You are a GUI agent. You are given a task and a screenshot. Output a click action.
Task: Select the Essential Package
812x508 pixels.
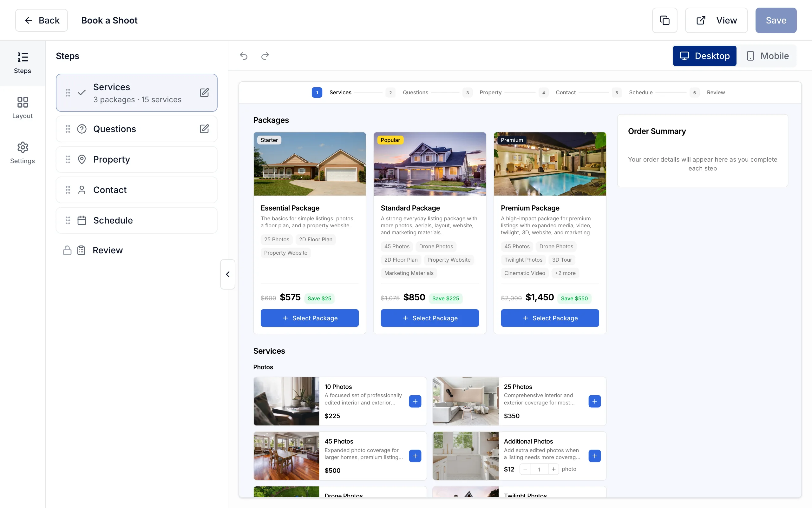310,318
